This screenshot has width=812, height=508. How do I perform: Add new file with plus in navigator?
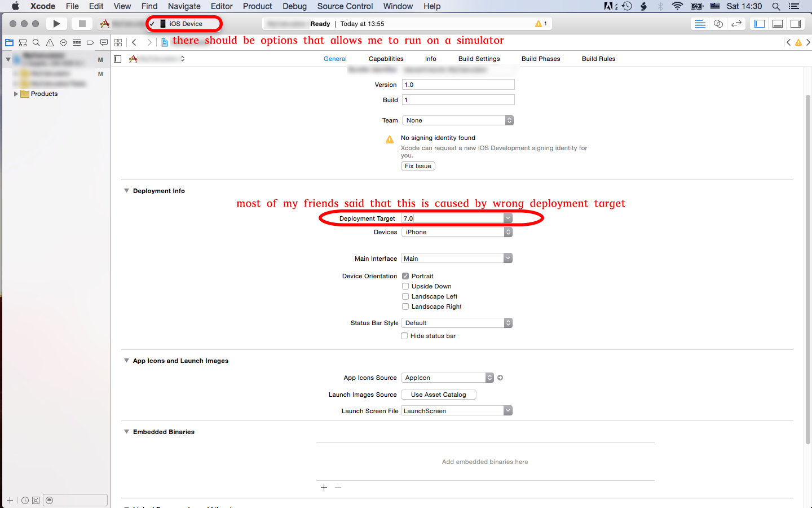tap(10, 500)
